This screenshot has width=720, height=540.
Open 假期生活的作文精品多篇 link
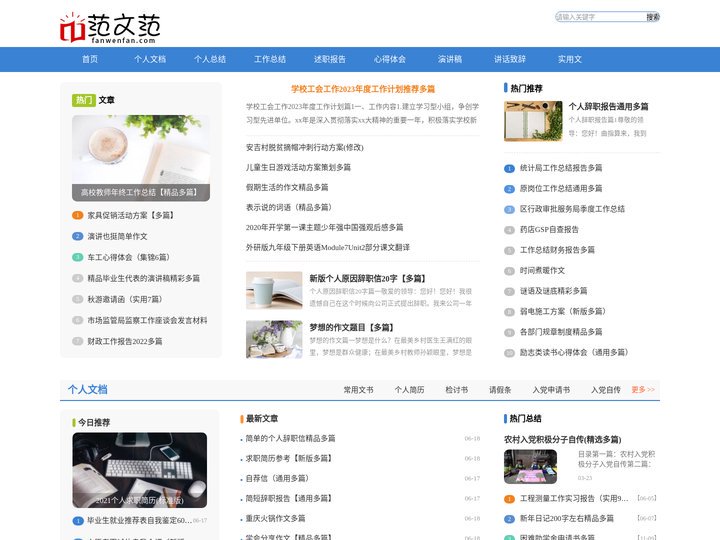[x=287, y=187]
